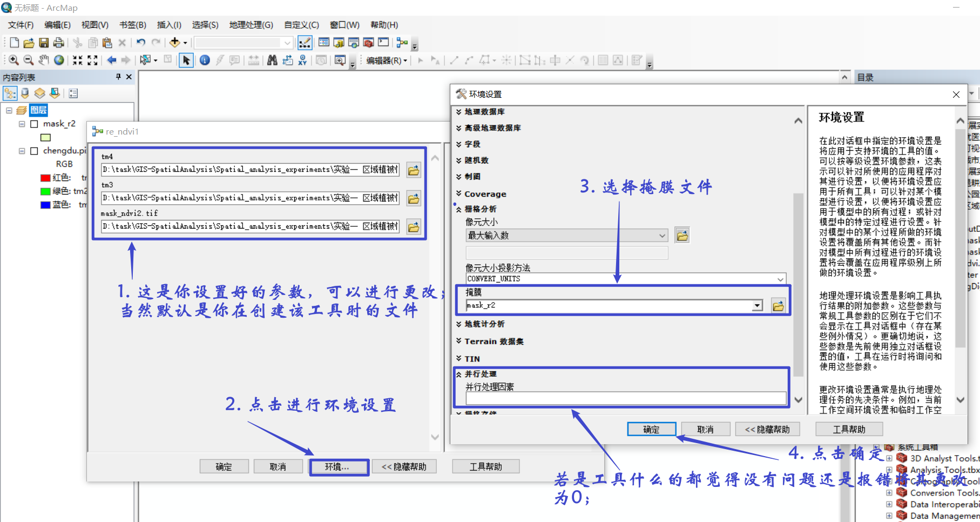
Task: Open the 最大输入数 cell size dropdown
Action: click(663, 235)
